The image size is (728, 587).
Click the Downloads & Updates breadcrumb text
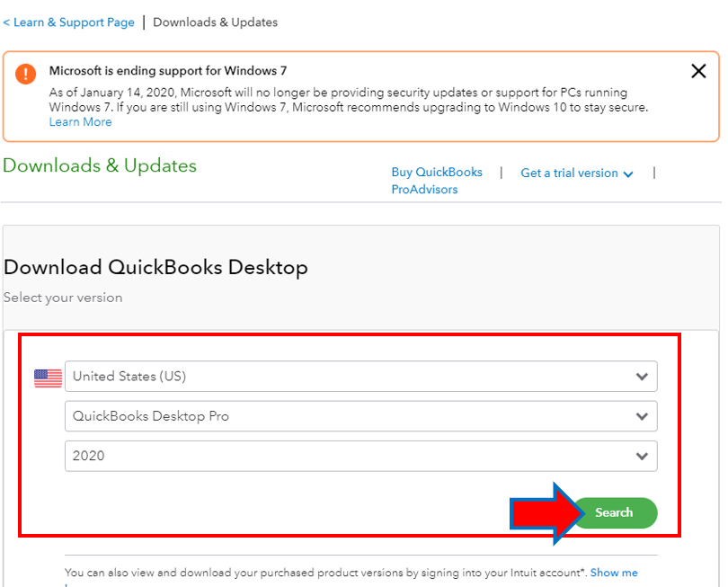click(x=216, y=22)
